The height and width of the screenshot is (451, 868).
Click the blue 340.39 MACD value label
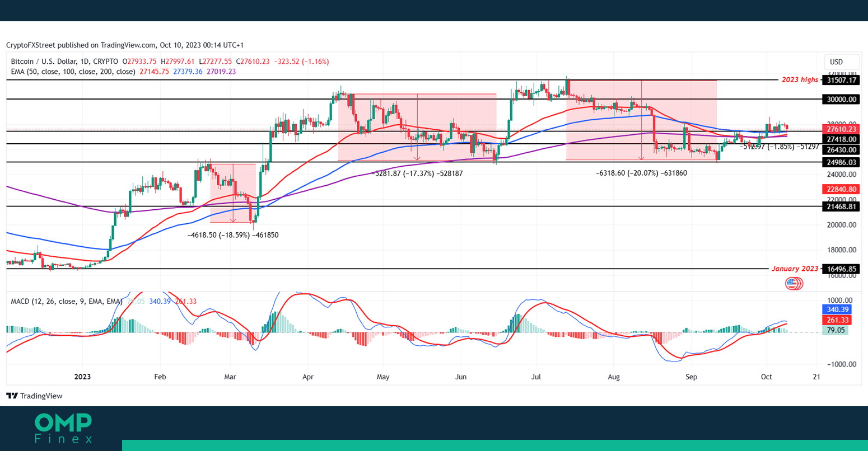(x=837, y=309)
